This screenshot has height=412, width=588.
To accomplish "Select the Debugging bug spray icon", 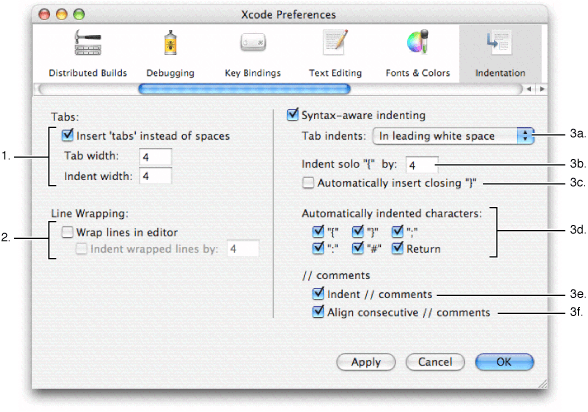I will point(170,43).
